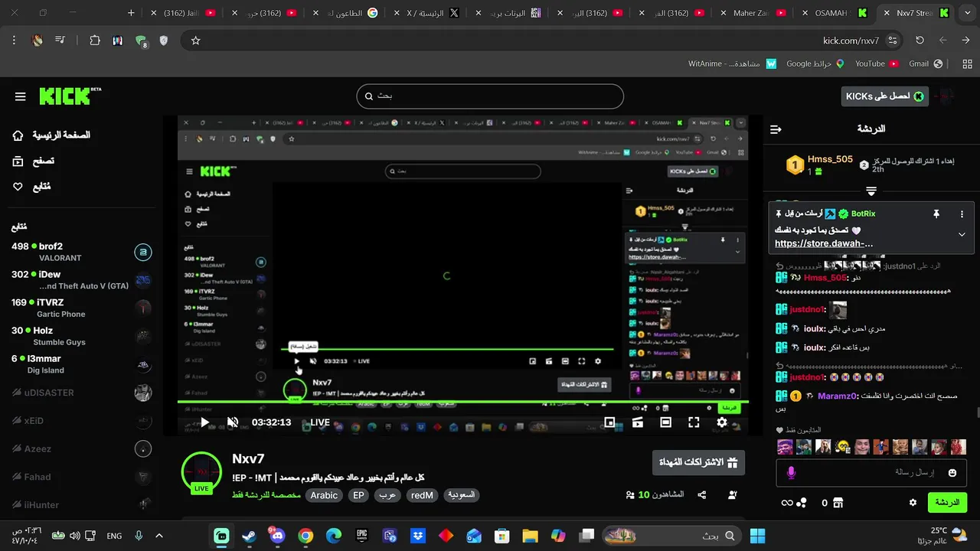Click the chat panel scrollbar
980x551 pixels.
[x=977, y=413]
